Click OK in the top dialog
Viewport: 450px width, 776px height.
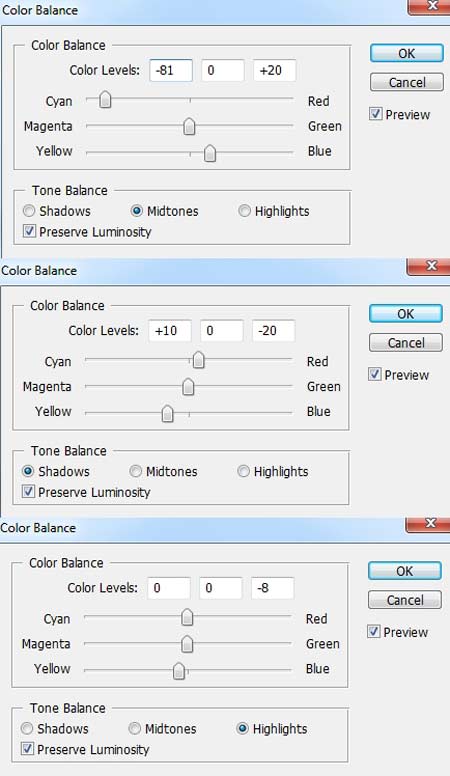point(406,53)
